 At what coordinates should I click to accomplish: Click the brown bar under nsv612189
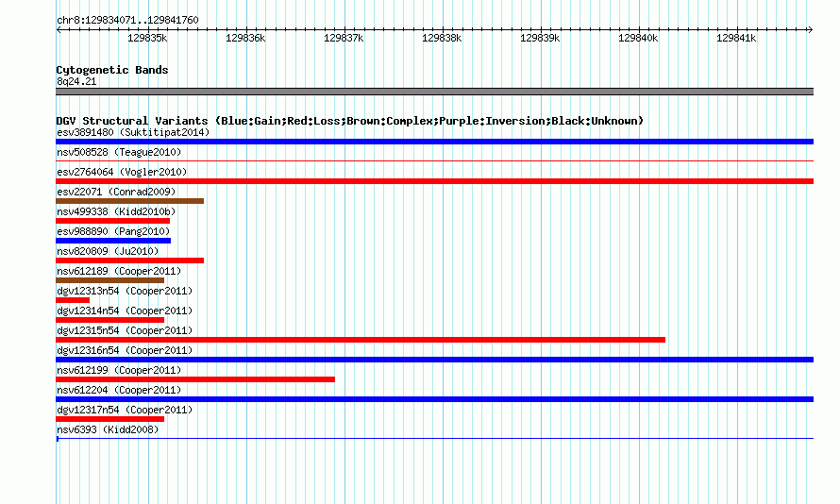[x=109, y=280]
